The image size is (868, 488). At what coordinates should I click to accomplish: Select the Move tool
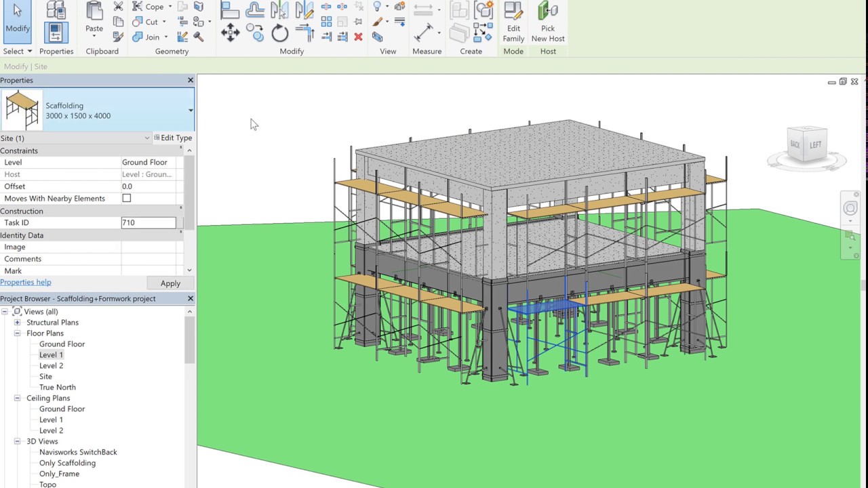[230, 32]
